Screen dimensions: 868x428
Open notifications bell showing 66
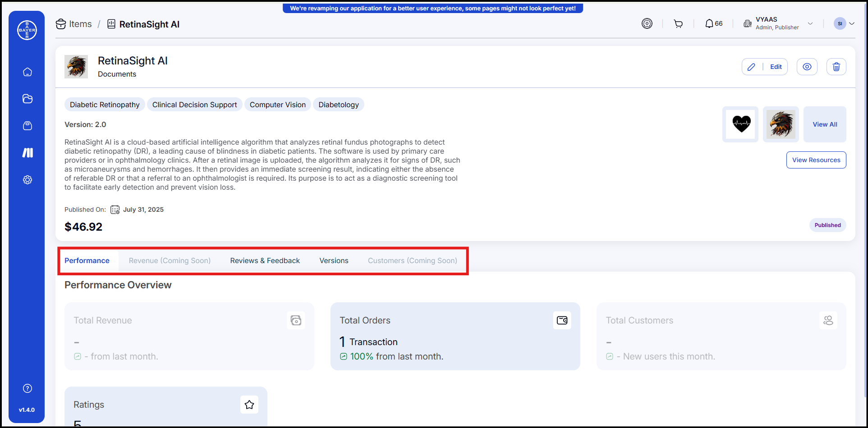[714, 23]
